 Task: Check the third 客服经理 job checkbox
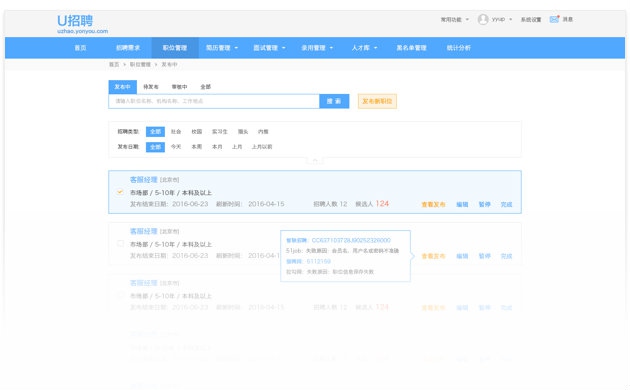pos(120,295)
